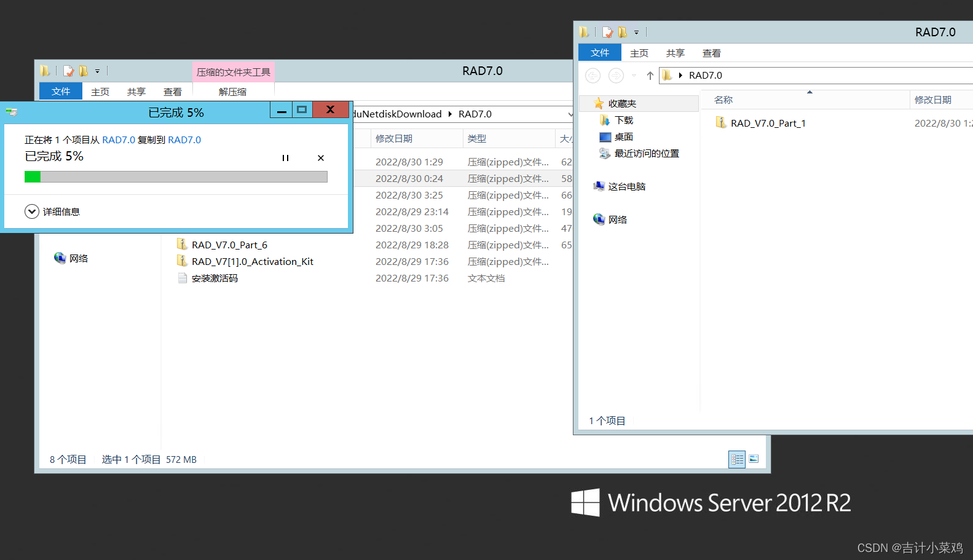Screen dimensions: 973x560
Task: Select 网络 in left window navigation pane
Action: tap(79, 259)
